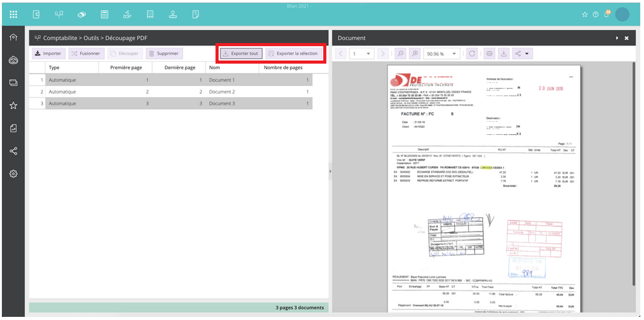Sort by Dernière page column header
The width and height of the screenshot is (644, 320).
point(179,67)
